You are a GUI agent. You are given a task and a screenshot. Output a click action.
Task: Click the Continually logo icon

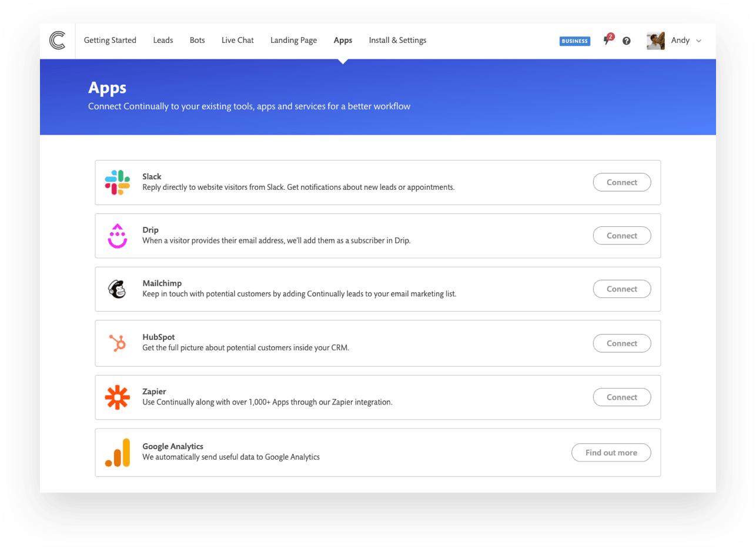point(58,41)
